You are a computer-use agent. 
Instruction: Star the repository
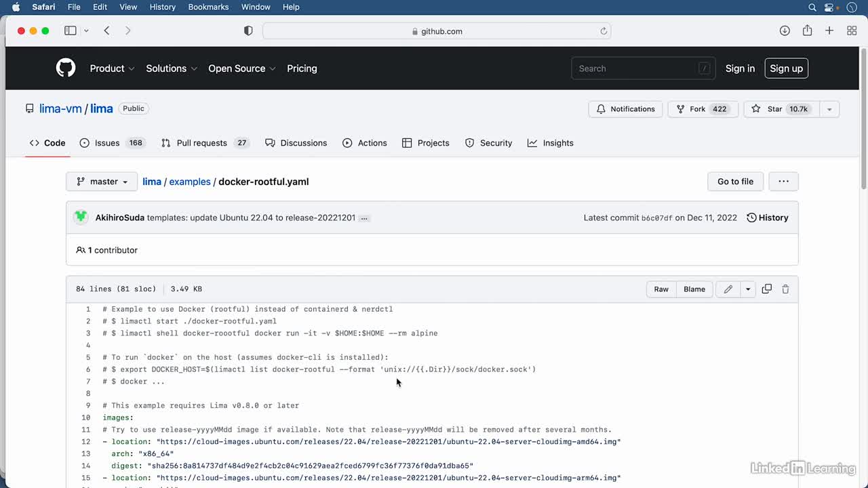[x=782, y=109]
